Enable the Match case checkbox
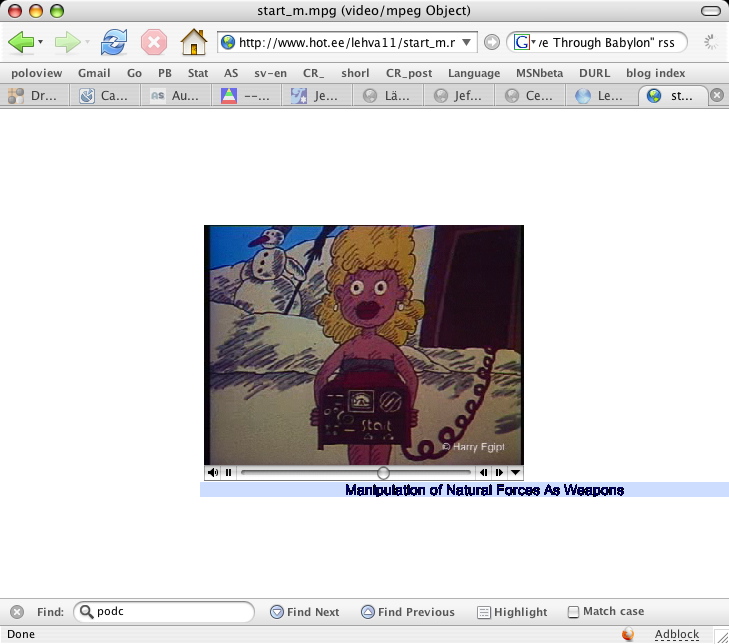The image size is (729, 644). click(x=573, y=612)
